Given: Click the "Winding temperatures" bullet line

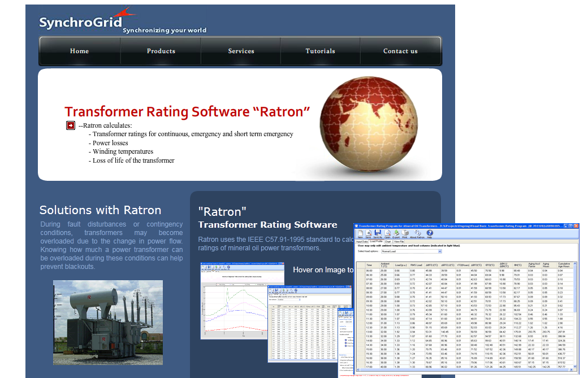Looking at the screenshot, I should [x=121, y=152].
